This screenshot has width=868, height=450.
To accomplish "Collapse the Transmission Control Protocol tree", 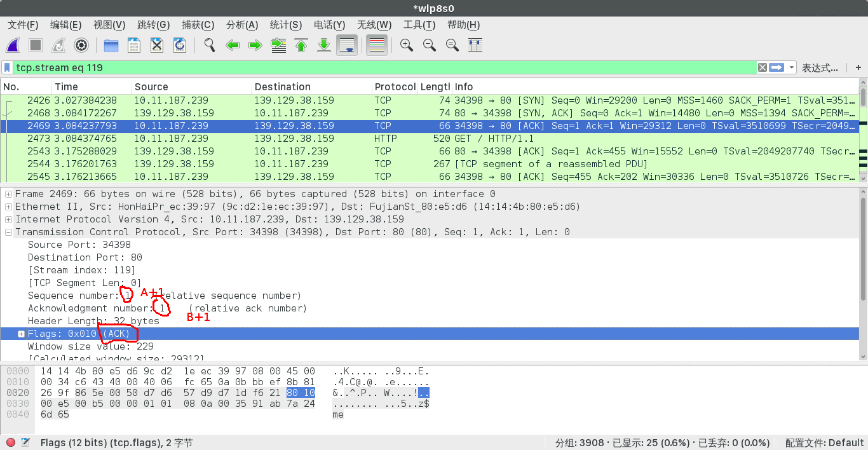I will pyautogui.click(x=8, y=232).
